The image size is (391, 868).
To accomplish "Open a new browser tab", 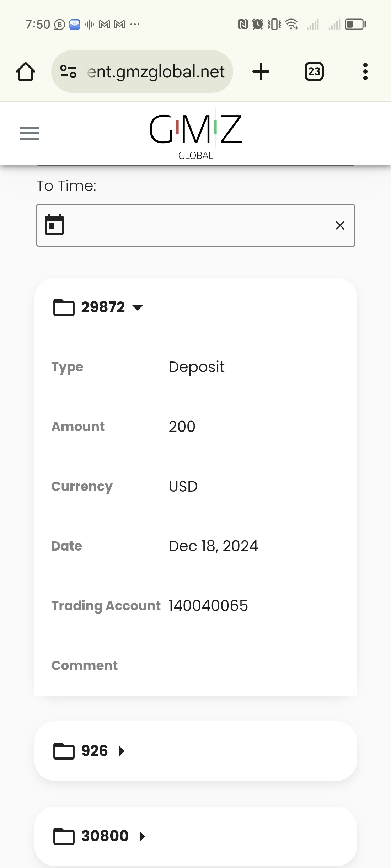I will tap(261, 72).
